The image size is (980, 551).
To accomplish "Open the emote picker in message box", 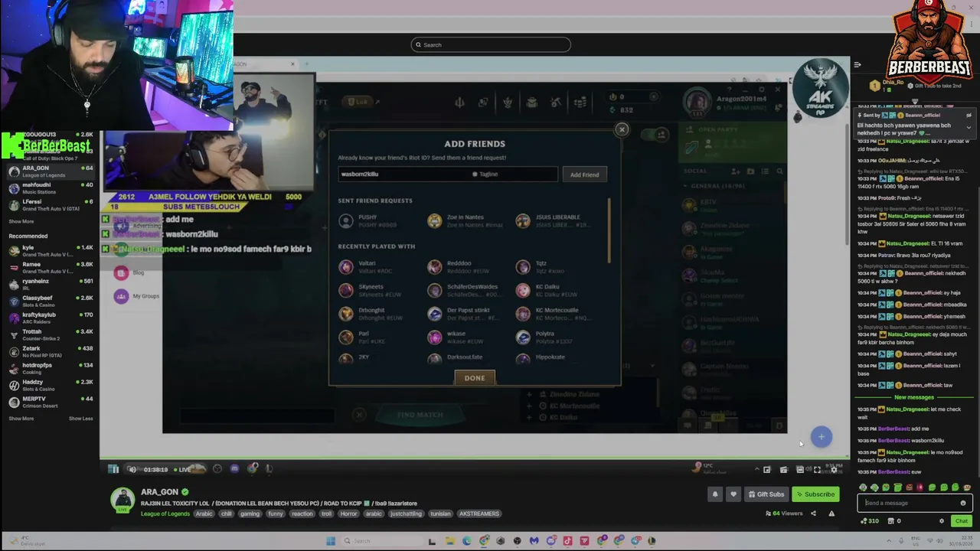I will click(x=963, y=503).
